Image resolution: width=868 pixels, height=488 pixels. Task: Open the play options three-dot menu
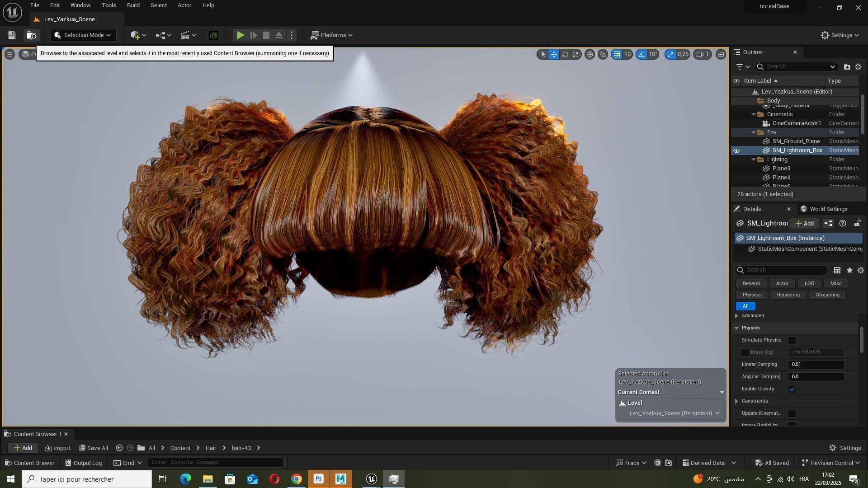[x=292, y=35]
